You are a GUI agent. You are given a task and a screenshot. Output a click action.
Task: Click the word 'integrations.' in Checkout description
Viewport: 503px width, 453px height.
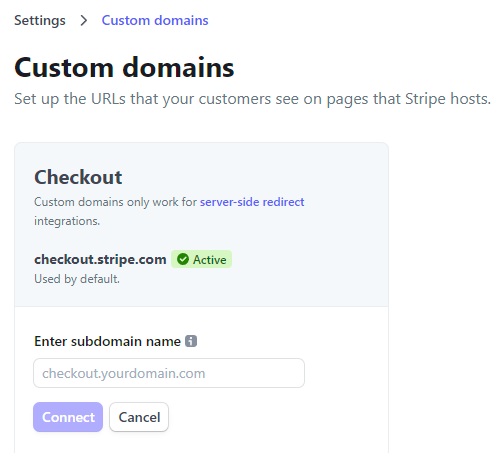click(67, 221)
